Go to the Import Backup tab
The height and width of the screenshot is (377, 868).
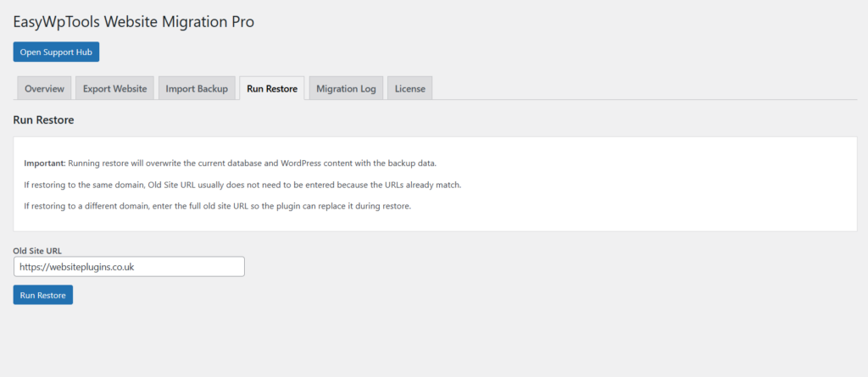(x=197, y=89)
